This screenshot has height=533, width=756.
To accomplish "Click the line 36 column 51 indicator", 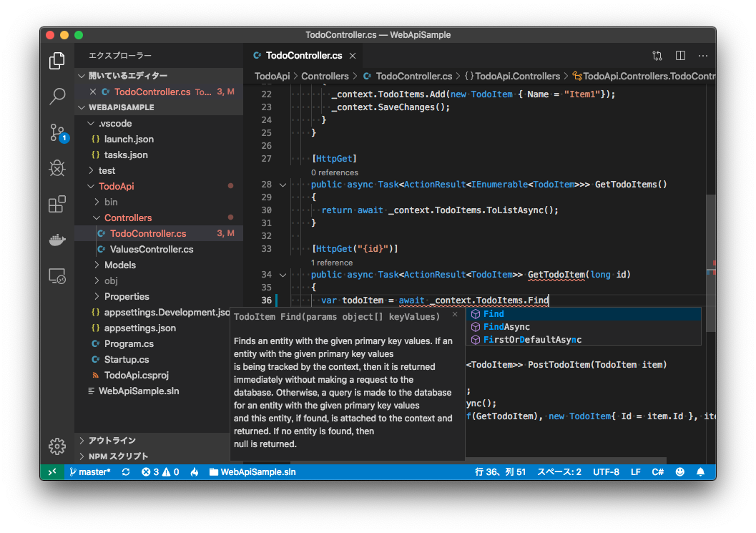I will 500,471.
